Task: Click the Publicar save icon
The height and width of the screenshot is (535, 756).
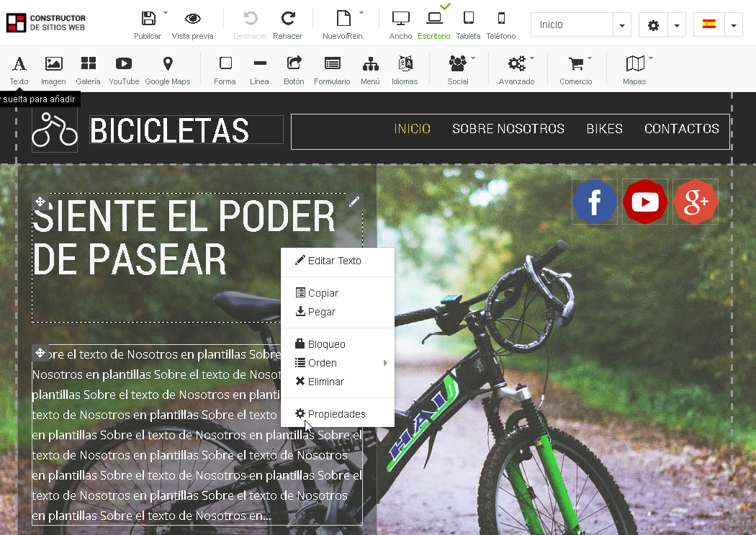Action: click(x=148, y=19)
